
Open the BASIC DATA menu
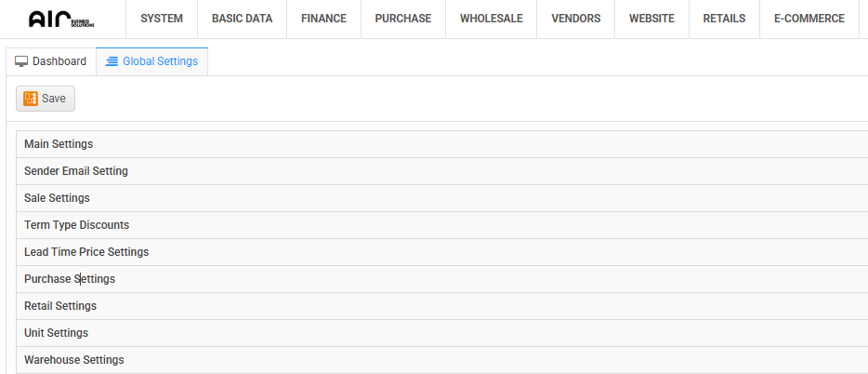[x=242, y=19]
